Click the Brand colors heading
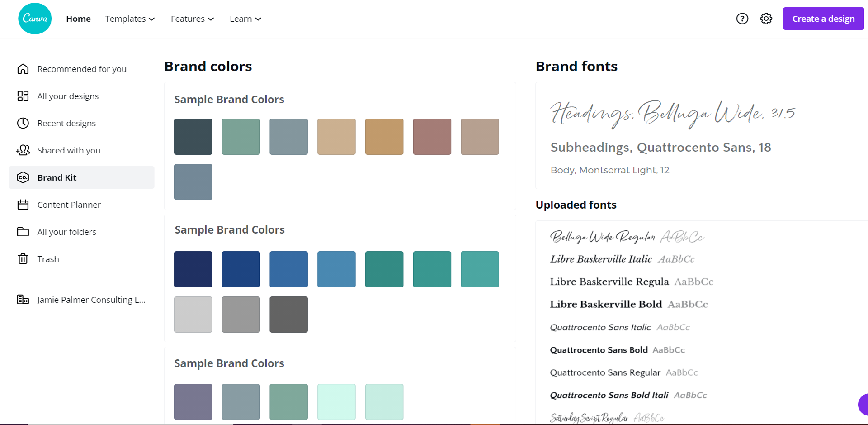 [x=208, y=67]
